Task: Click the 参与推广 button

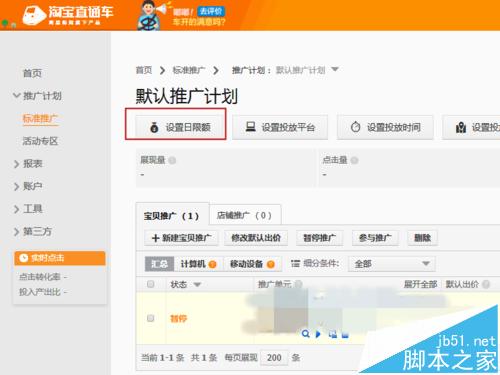Action: click(375, 238)
